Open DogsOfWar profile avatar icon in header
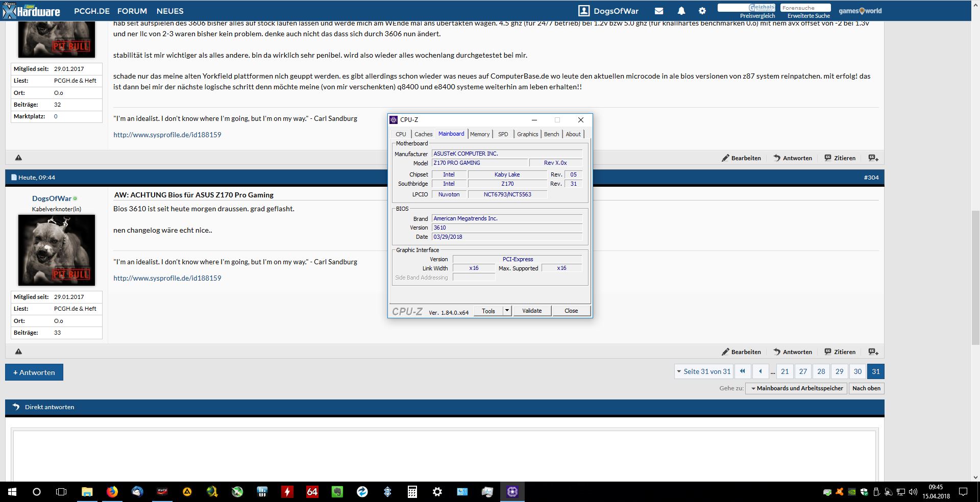The width and height of the screenshot is (980, 502). [584, 11]
